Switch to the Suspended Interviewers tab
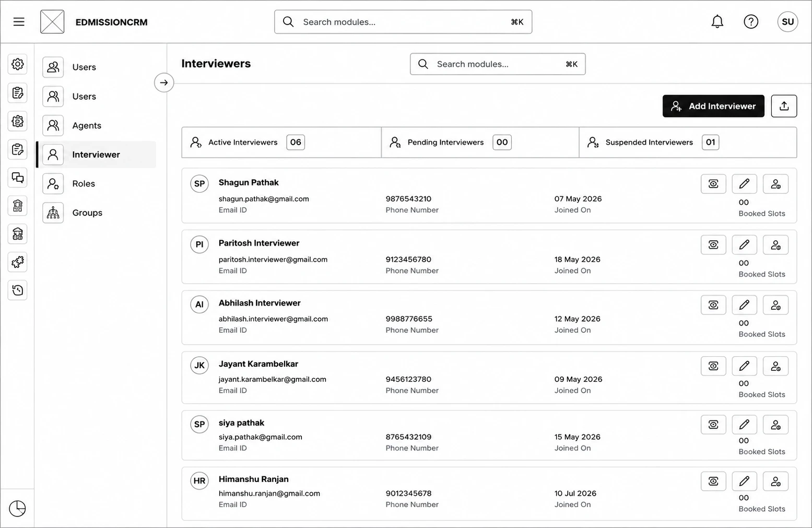812x528 pixels. 688,142
